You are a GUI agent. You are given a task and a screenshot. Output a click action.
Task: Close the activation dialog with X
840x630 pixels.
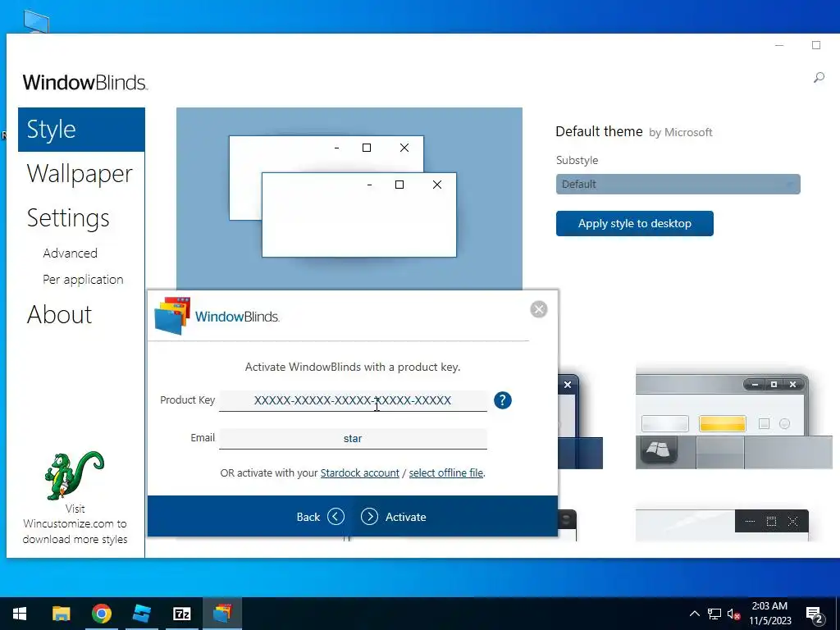point(538,309)
